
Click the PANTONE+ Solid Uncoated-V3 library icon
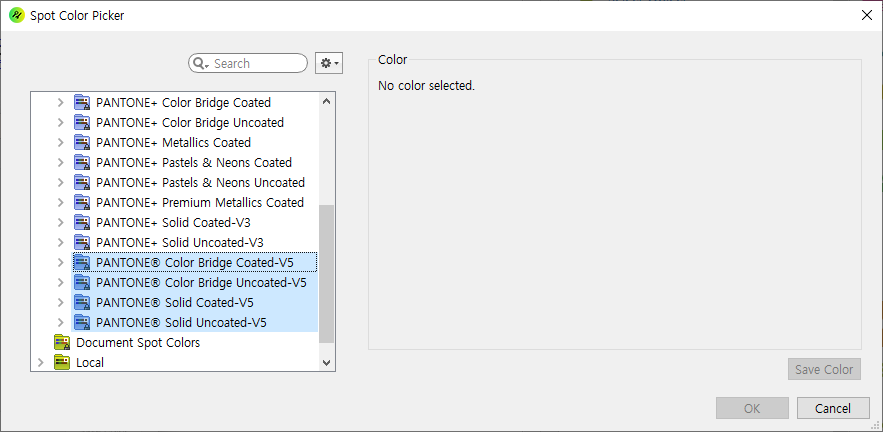pos(82,242)
